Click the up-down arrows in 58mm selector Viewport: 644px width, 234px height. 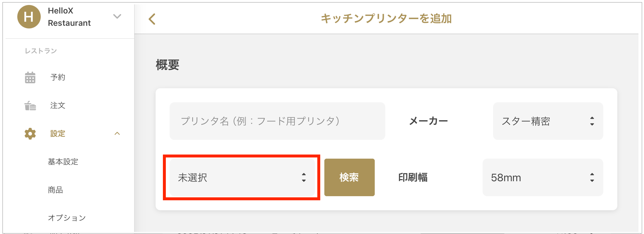(592, 177)
